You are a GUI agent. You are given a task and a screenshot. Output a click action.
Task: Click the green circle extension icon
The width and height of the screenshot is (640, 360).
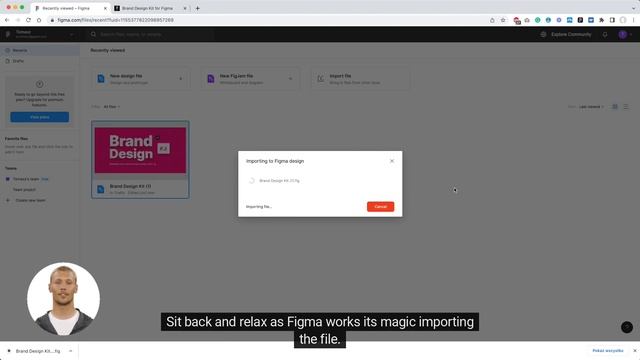coord(538,20)
